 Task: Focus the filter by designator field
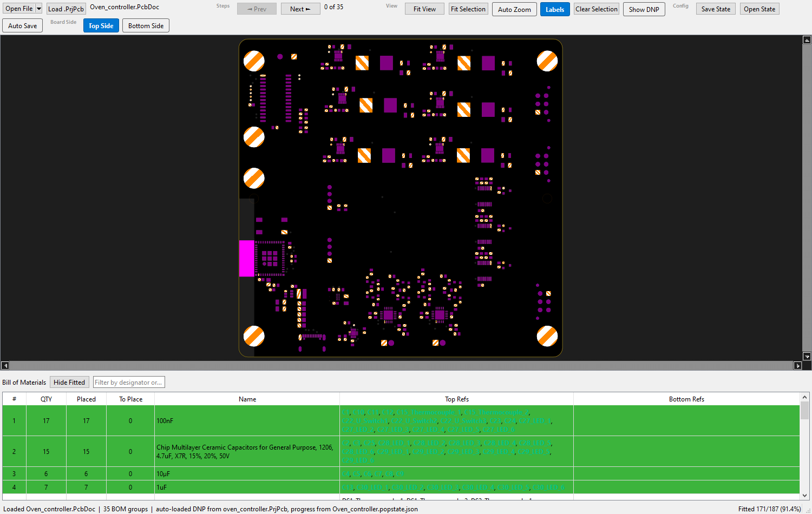pos(129,382)
